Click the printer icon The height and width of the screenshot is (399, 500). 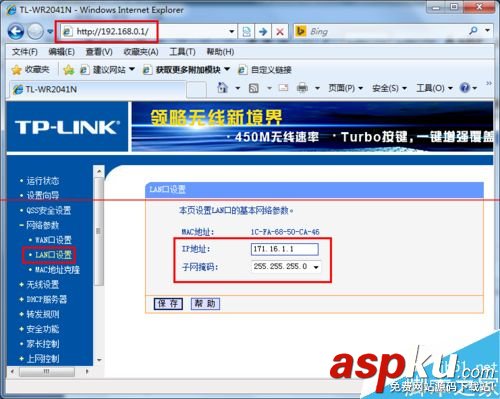(302, 88)
